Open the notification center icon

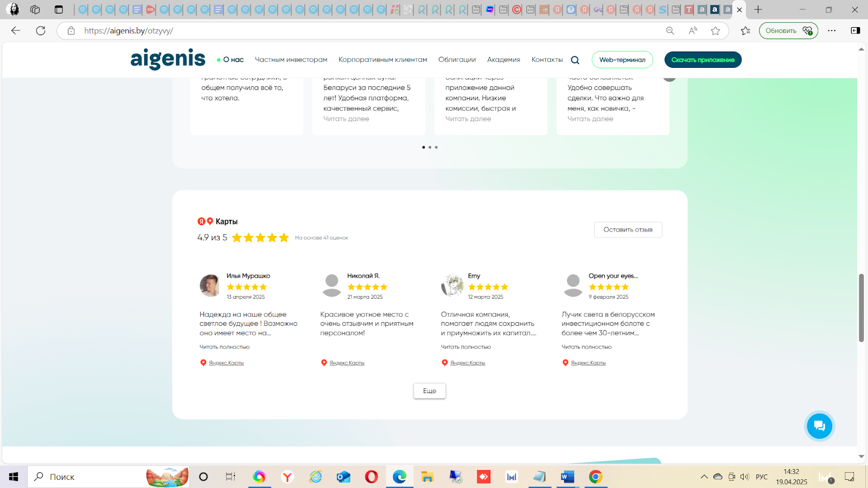pyautogui.click(x=850, y=477)
